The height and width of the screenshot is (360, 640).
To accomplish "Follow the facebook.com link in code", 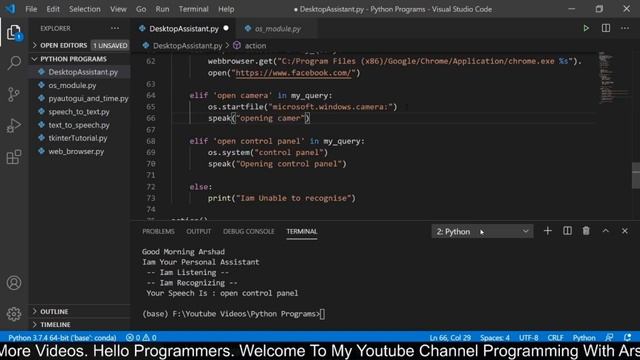I will click(293, 73).
